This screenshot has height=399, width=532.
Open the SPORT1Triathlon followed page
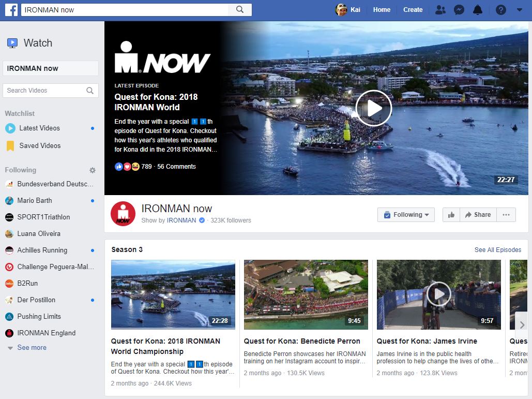coord(43,217)
